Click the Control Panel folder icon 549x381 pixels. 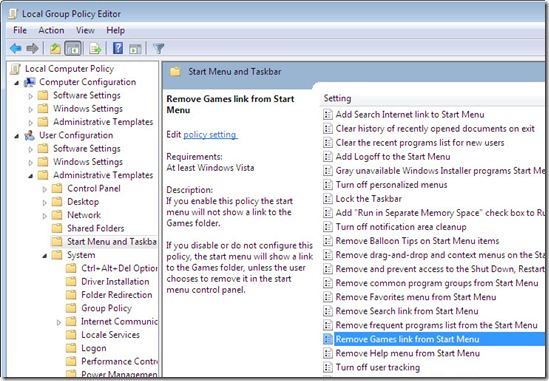[x=57, y=188]
